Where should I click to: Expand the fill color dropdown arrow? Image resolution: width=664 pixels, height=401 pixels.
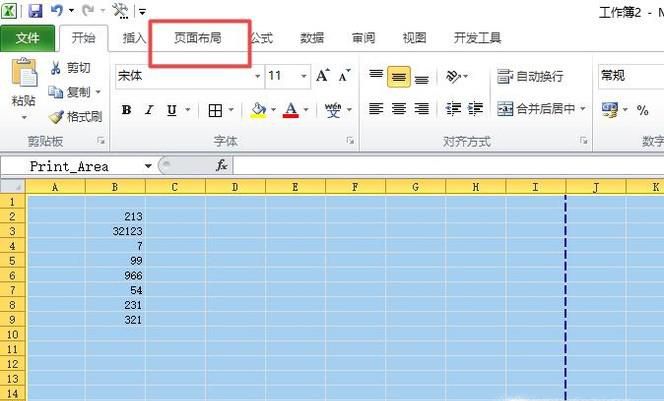click(274, 110)
